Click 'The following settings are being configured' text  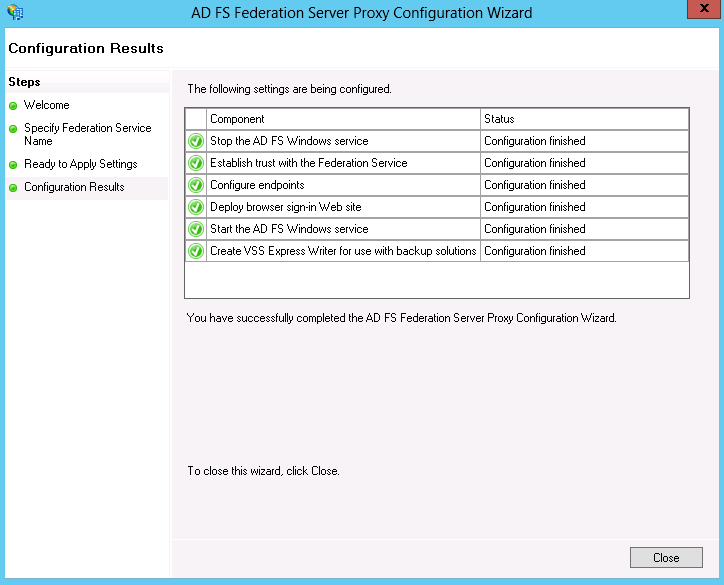click(x=289, y=89)
